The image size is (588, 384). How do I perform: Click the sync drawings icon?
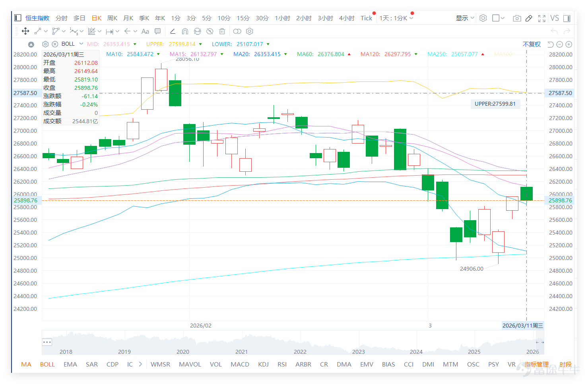[x=198, y=31]
